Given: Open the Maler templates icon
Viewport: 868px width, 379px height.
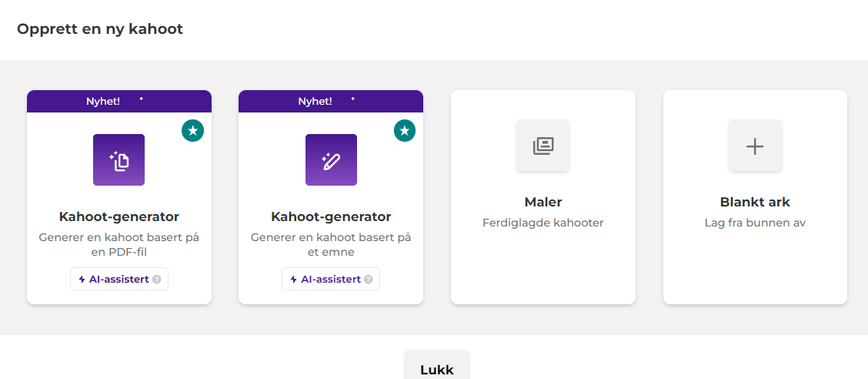Looking at the screenshot, I should coord(542,145).
